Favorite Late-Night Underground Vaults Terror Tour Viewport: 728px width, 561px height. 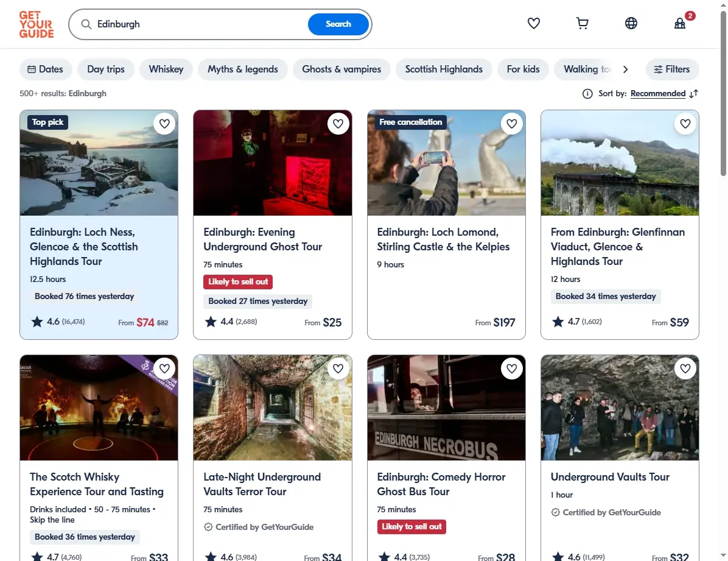[x=338, y=369]
